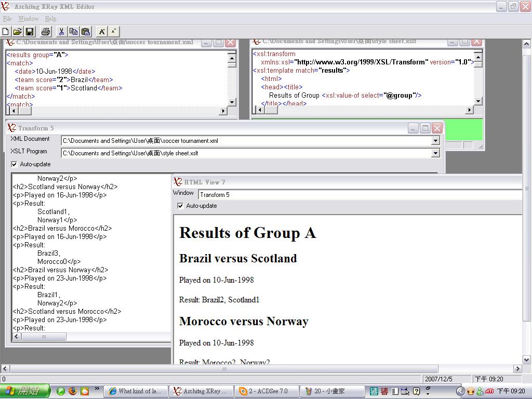Click main workspace vertical scrollbar thumb
This screenshot has width=532, height=399.
click(x=527, y=188)
